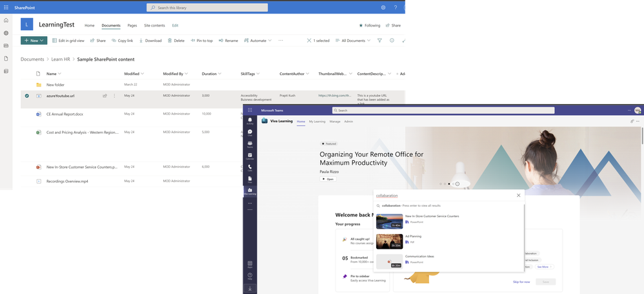The image size is (644, 294).
Task: Switch to Viva Learning My Learning tab
Action: pos(317,121)
